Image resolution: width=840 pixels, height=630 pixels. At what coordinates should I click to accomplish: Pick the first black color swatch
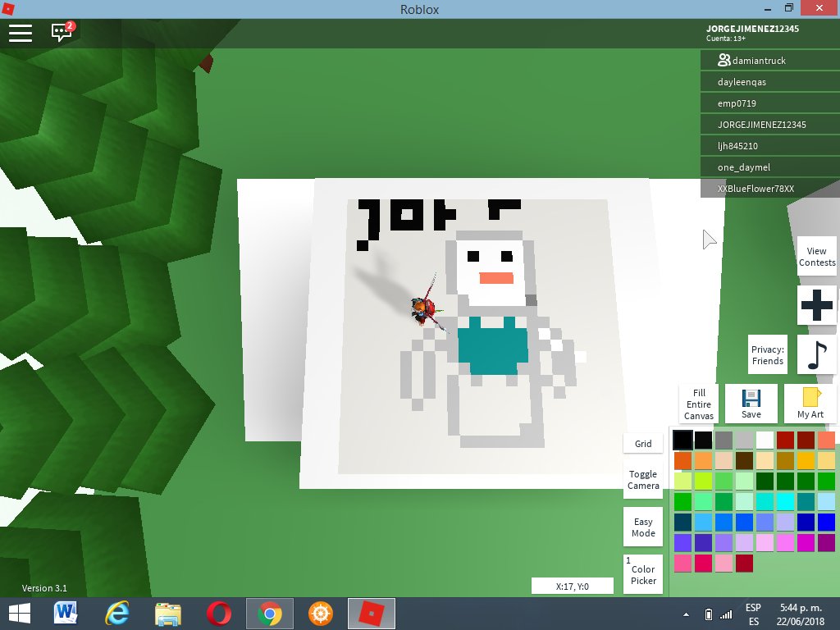pyautogui.click(x=682, y=440)
